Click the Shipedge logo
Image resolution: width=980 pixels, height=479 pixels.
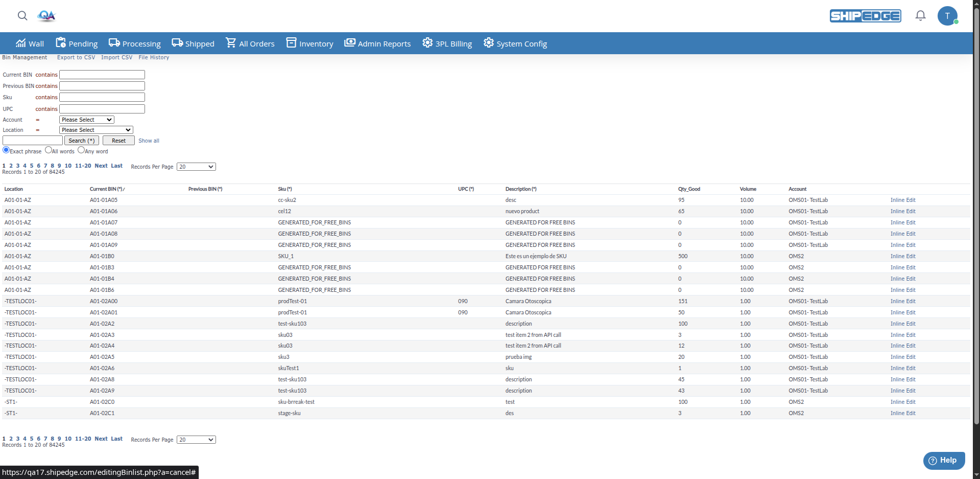coord(865,16)
